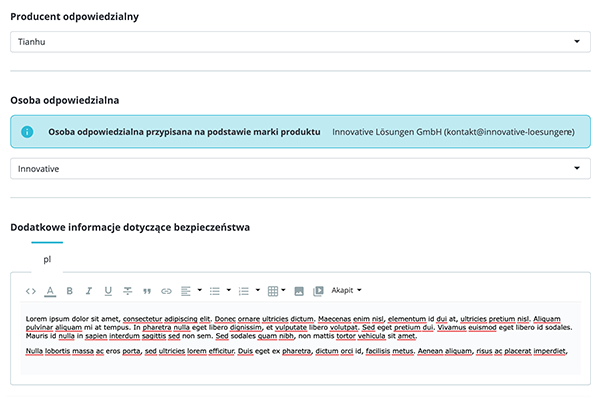Image resolution: width=600 pixels, height=400 pixels.
Task: Click the 'Nulla lobortis massa' paragraph
Action: pos(297,351)
